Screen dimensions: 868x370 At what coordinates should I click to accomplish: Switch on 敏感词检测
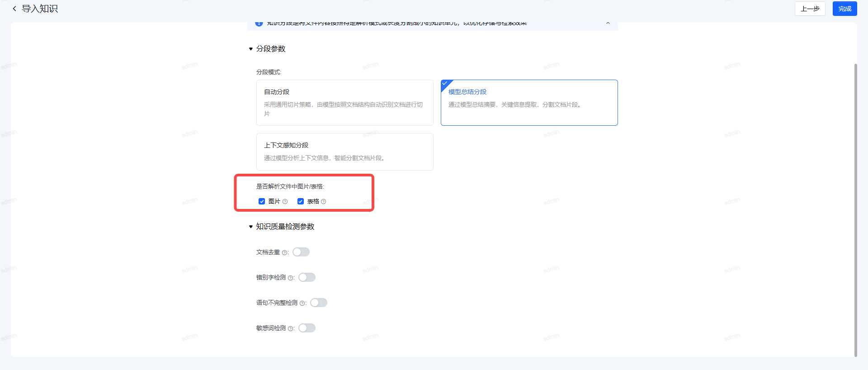pos(307,328)
